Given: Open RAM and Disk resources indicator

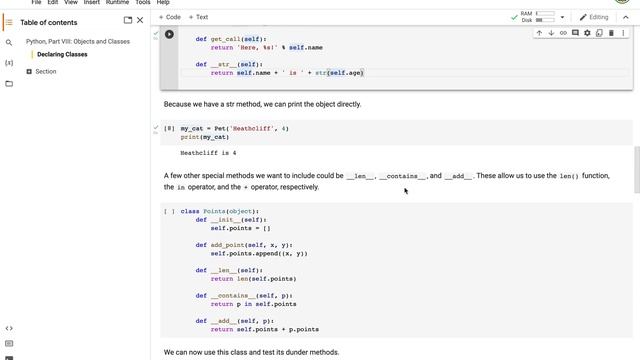Looking at the screenshot, I should (538, 17).
